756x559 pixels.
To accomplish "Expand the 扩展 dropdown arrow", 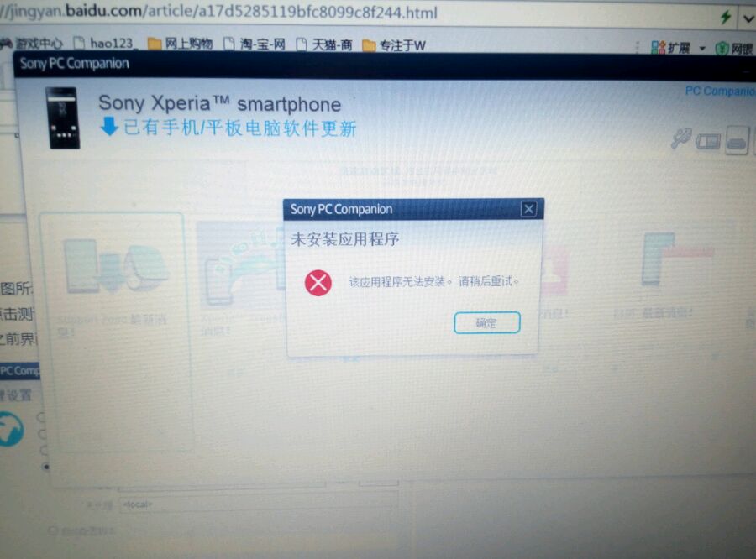I will click(x=702, y=48).
